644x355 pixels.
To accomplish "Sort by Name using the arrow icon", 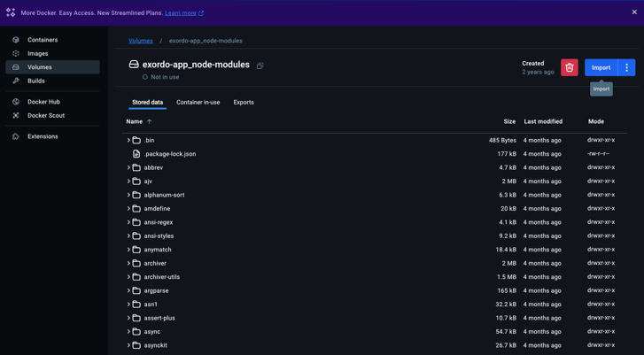I will click(x=149, y=121).
